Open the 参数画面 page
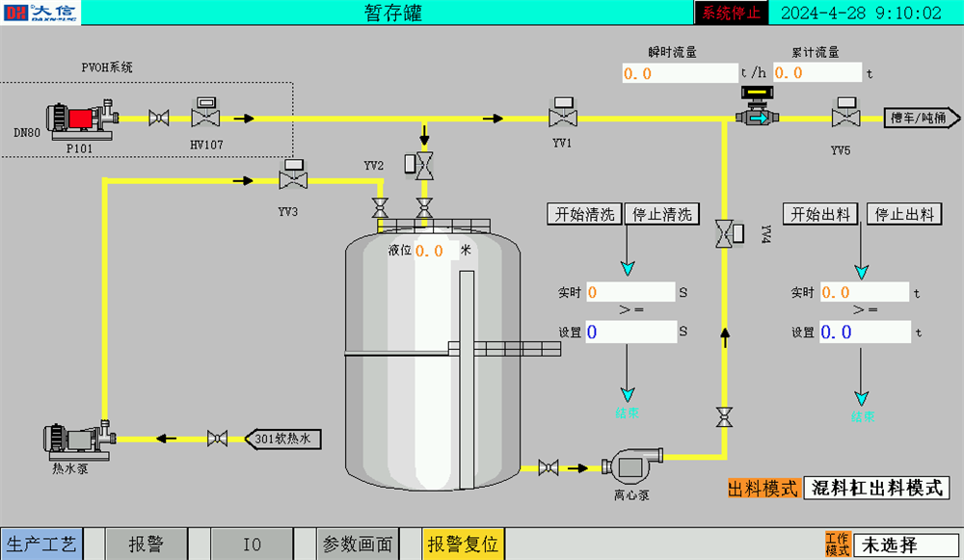 click(358, 544)
